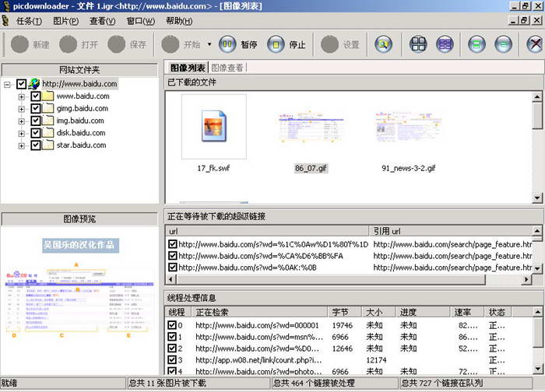Uncheck the star.baidu.com folder checkbox

[36, 145]
